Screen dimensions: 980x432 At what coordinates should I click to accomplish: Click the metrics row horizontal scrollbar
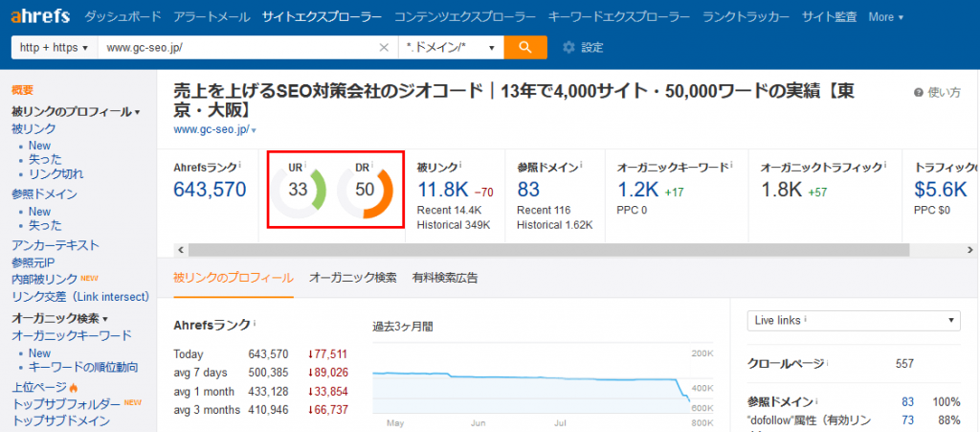point(548,250)
